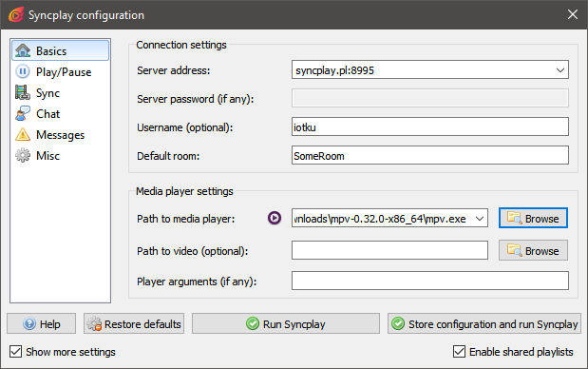
Task: Click the Path to video input field
Action: 389,250
